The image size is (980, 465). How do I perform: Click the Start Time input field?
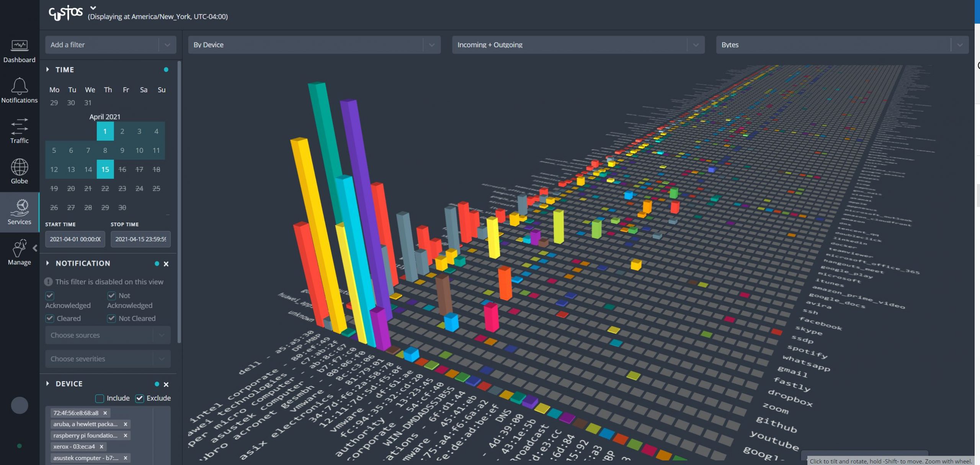(x=75, y=239)
